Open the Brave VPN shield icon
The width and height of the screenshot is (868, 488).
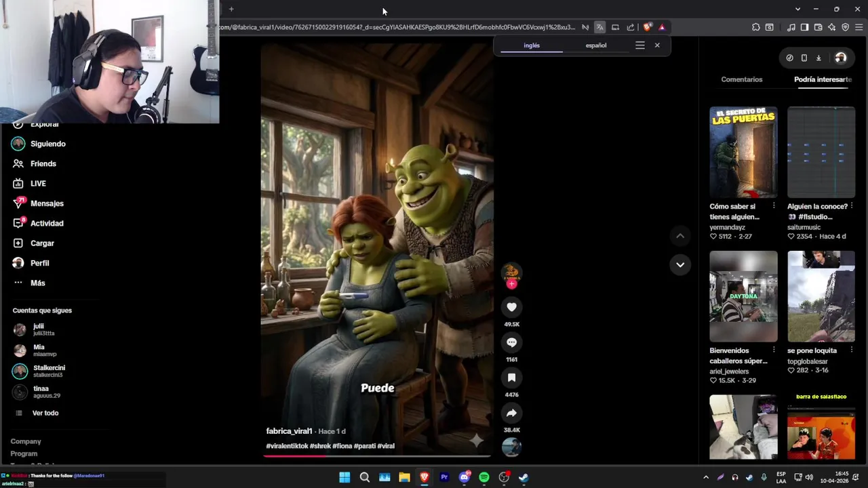pos(845,27)
